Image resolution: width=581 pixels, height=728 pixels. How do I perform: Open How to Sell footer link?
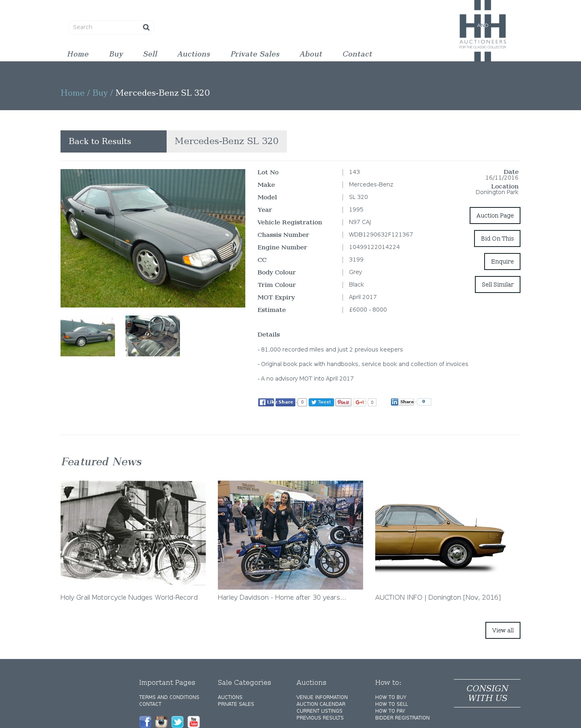[391, 704]
